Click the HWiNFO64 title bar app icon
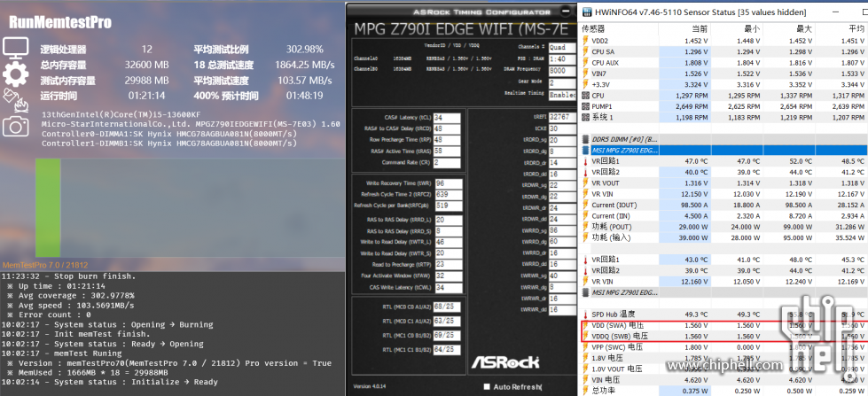Screen dimensions: 868x396 (586, 11)
